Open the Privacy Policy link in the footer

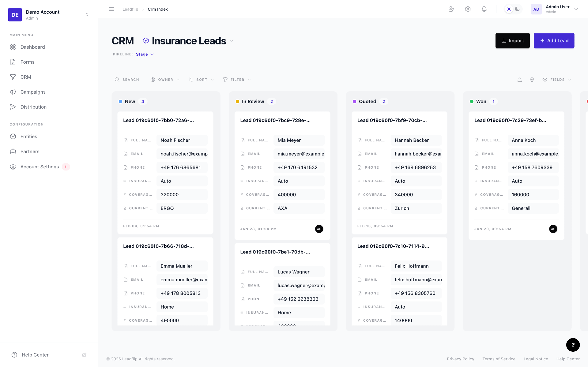[461, 359]
